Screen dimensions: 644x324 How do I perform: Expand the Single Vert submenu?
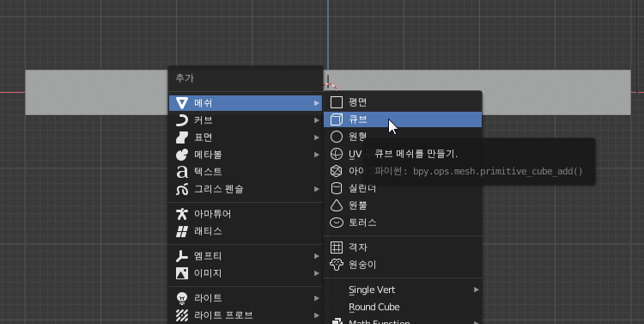click(x=403, y=290)
